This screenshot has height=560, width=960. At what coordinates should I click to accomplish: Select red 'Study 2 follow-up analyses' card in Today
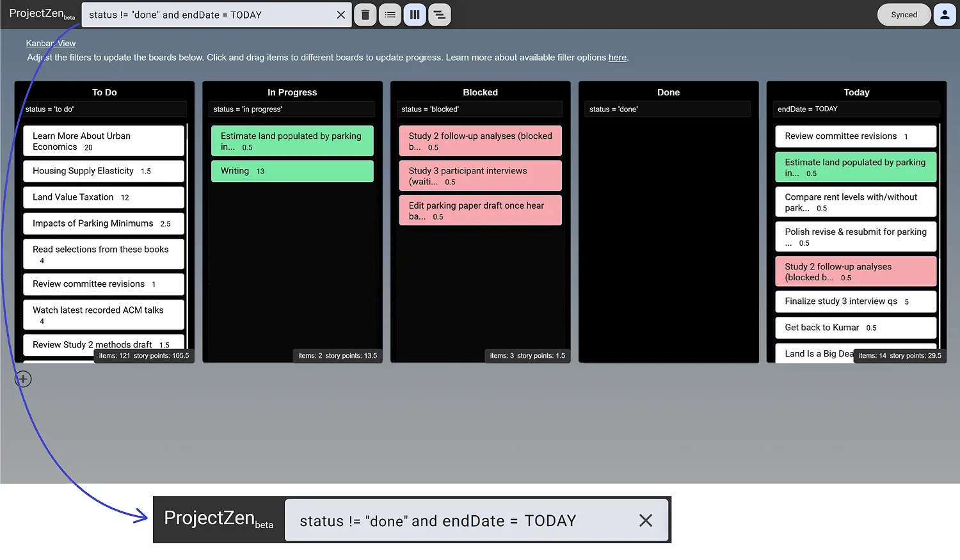856,271
